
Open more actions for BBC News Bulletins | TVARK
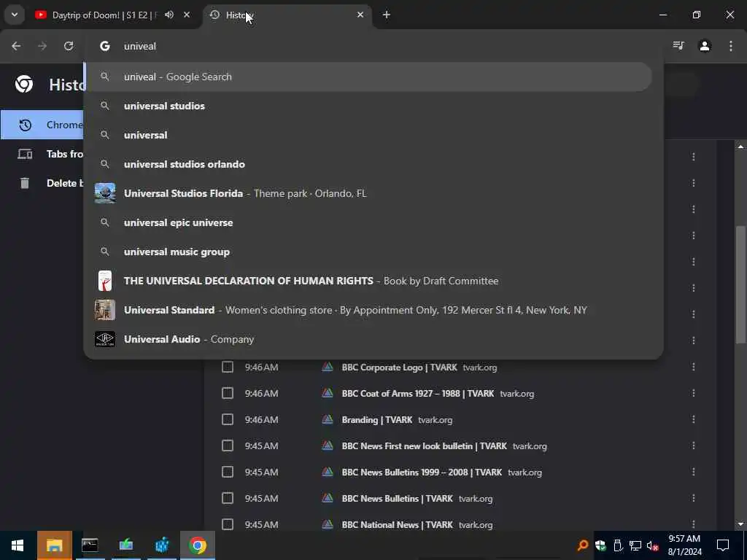(x=694, y=497)
